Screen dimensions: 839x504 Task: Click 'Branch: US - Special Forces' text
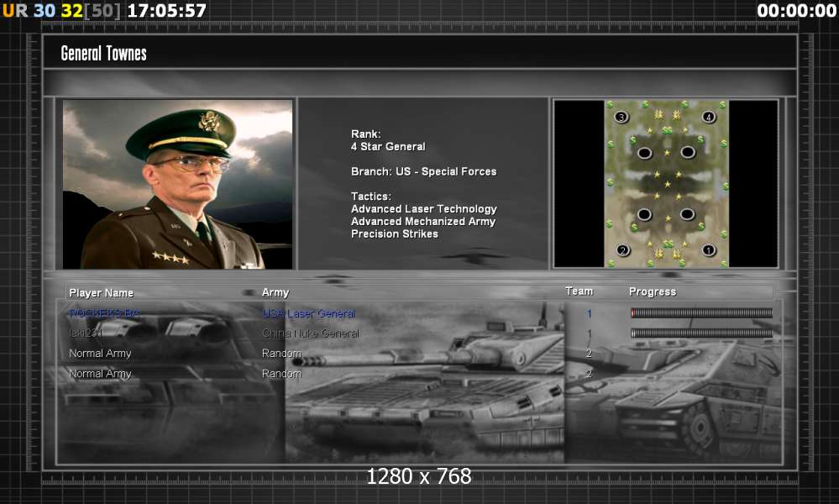tap(424, 171)
